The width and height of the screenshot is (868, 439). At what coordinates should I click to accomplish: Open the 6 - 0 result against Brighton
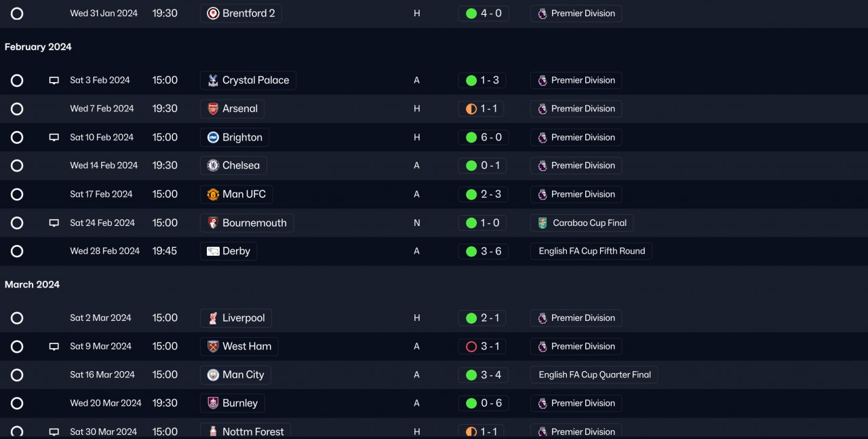490,137
